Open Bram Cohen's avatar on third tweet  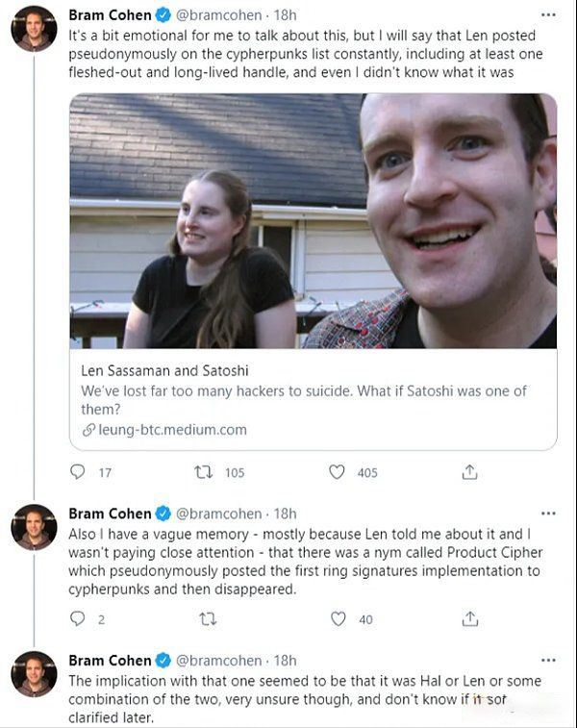34,673
